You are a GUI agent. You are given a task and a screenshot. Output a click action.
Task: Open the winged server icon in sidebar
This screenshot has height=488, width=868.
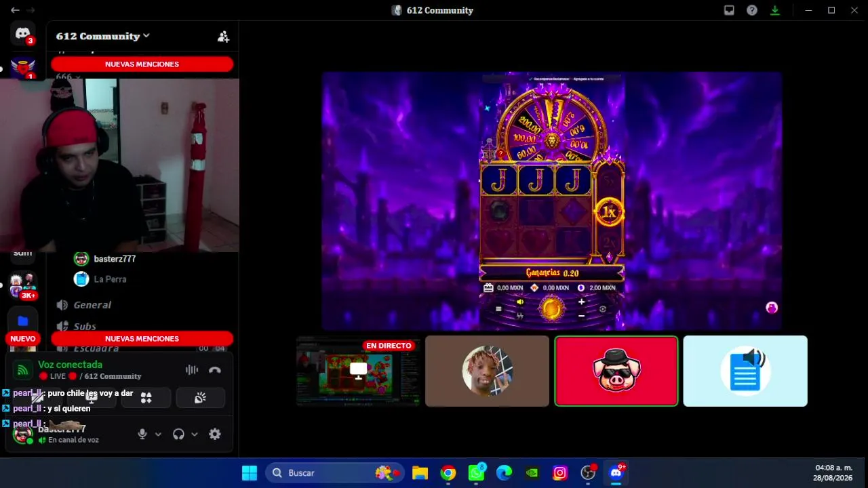pos(22,68)
